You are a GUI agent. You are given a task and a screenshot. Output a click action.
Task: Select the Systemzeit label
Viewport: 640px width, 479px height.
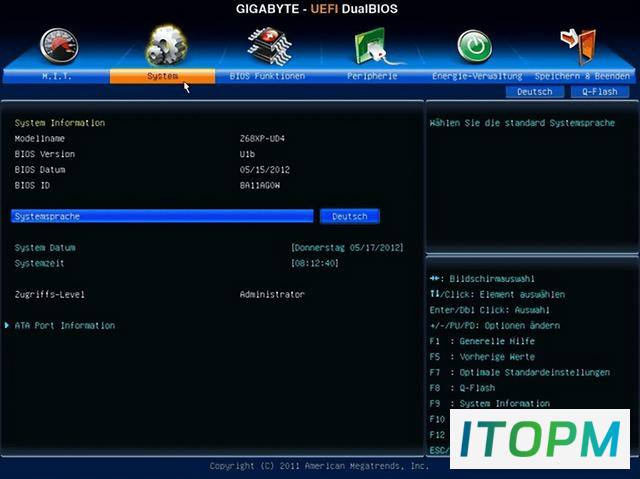pyautogui.click(x=40, y=263)
